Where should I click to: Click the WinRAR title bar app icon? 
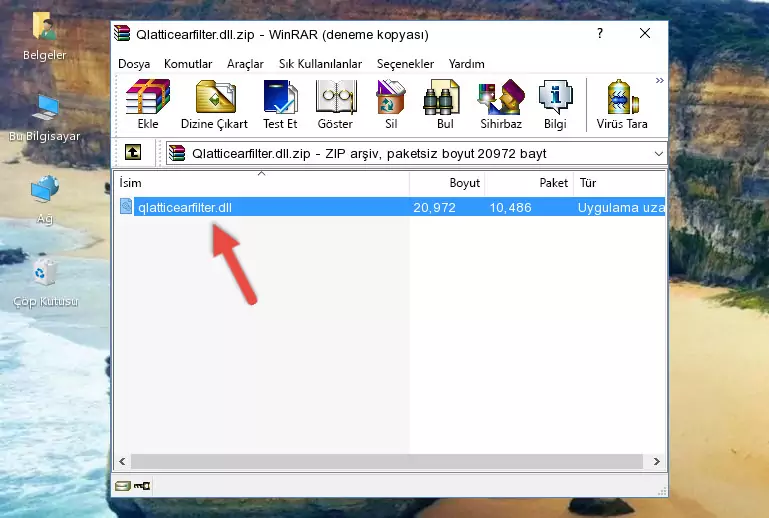coord(122,34)
